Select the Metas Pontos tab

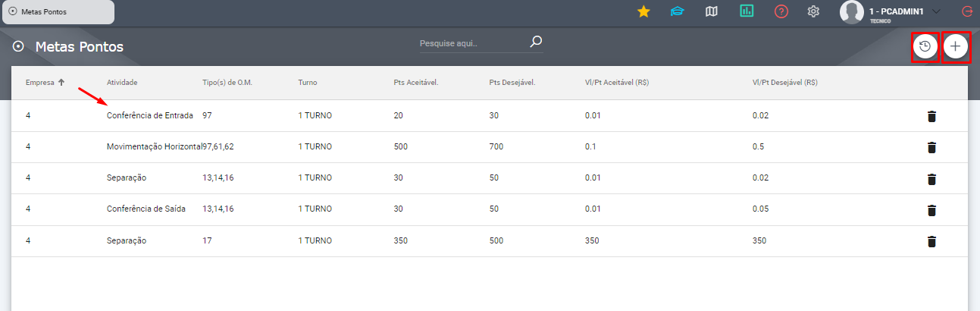[58, 12]
